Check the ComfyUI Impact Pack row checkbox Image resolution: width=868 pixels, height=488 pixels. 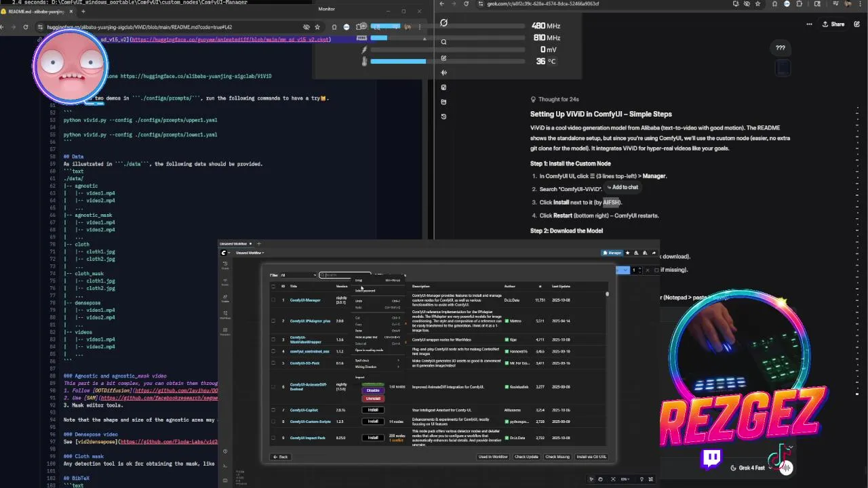point(273,437)
